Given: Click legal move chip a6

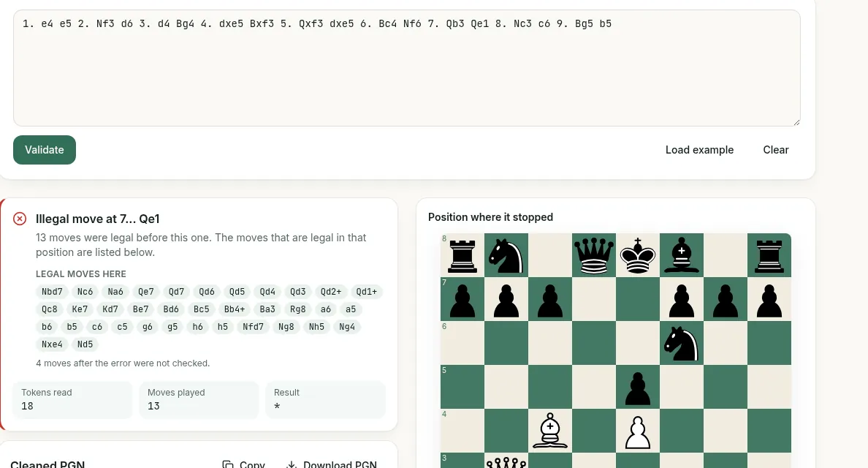Looking at the screenshot, I should [326, 309].
